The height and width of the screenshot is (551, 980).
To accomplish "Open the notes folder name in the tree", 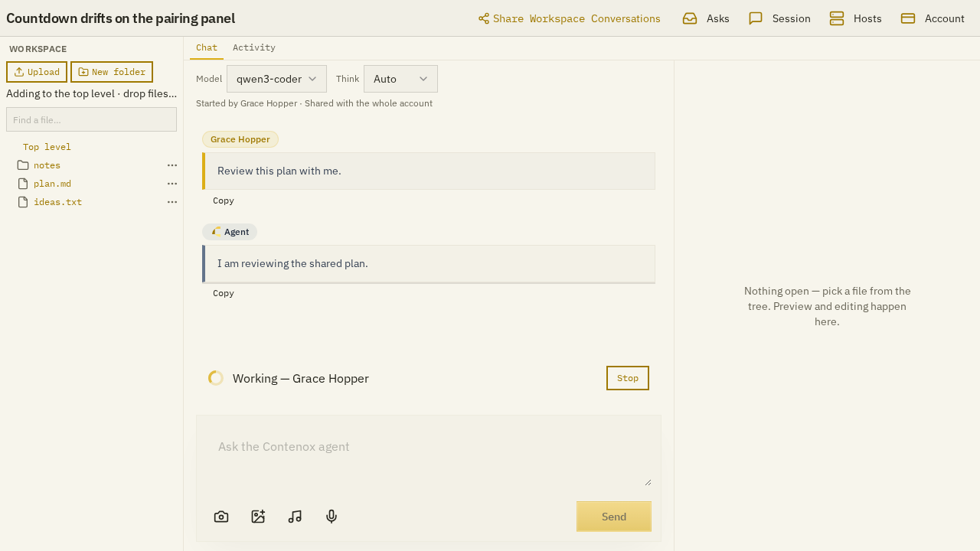I will 47,165.
